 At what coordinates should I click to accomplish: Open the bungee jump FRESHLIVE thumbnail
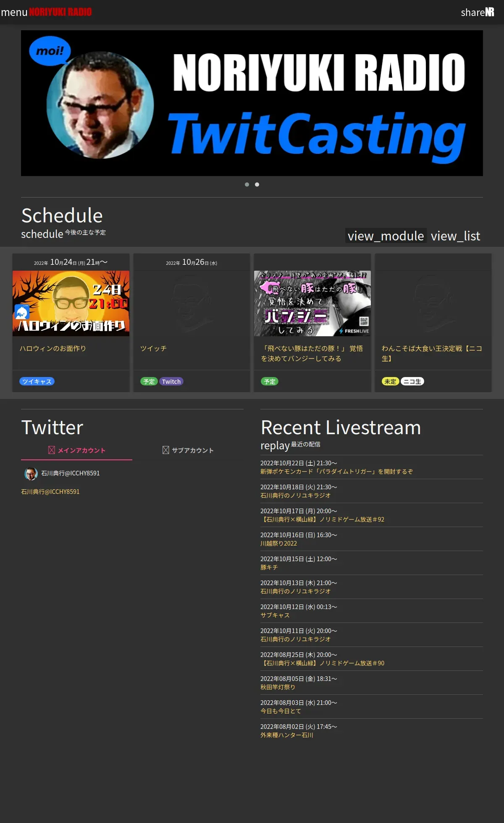tap(312, 303)
